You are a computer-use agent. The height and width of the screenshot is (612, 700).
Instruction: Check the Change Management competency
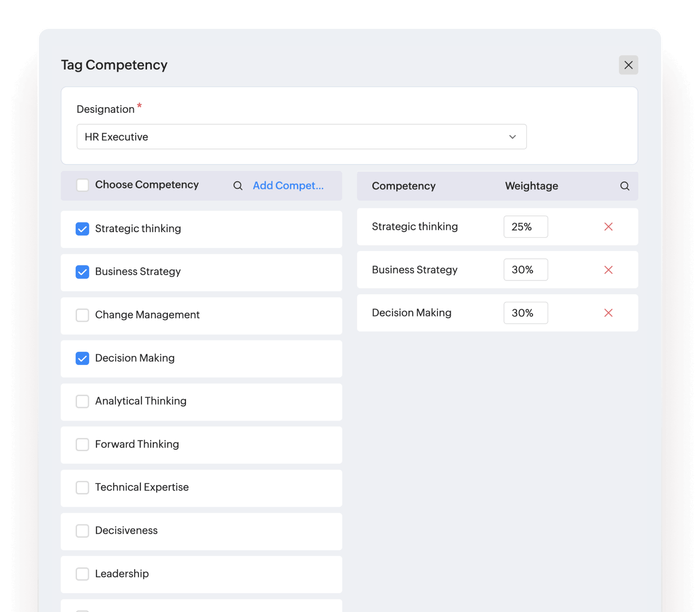pos(82,315)
